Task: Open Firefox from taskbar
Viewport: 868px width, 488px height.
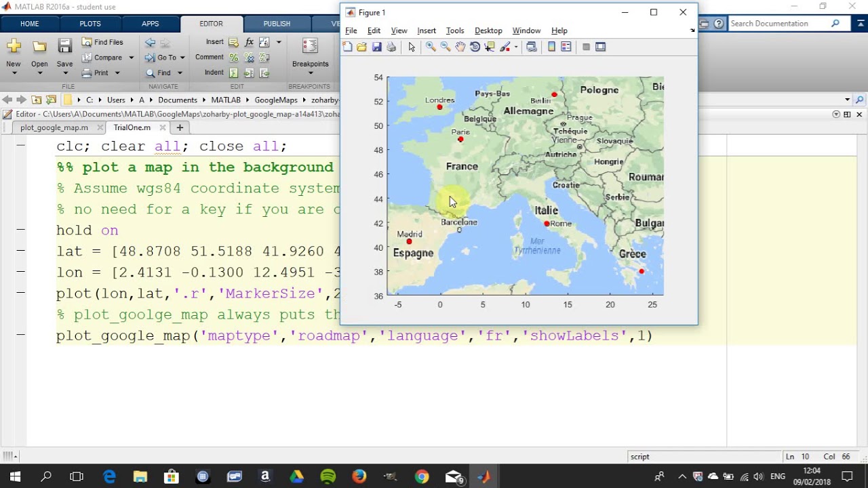Action: point(359,476)
